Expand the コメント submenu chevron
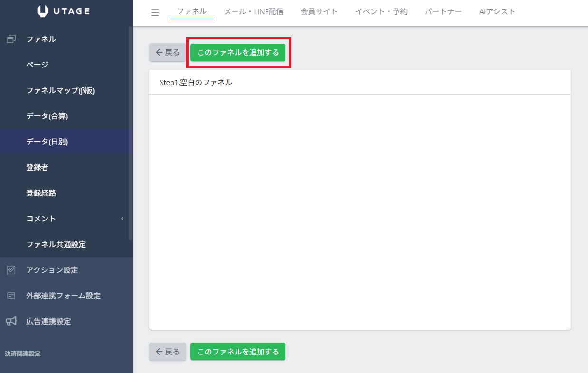Screen dimensions: 588x373 click(122, 219)
